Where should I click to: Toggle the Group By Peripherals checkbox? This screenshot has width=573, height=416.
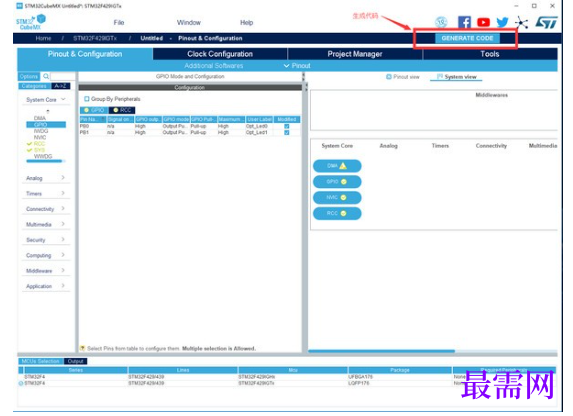click(87, 99)
